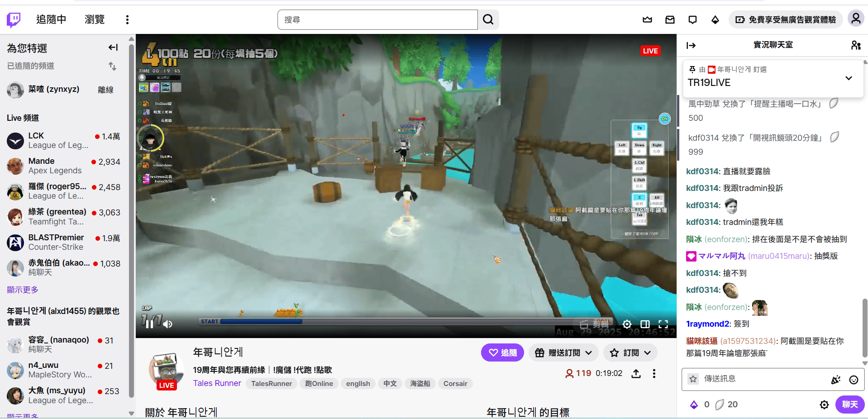Open the 瀏覽 browse tab

[x=95, y=19]
